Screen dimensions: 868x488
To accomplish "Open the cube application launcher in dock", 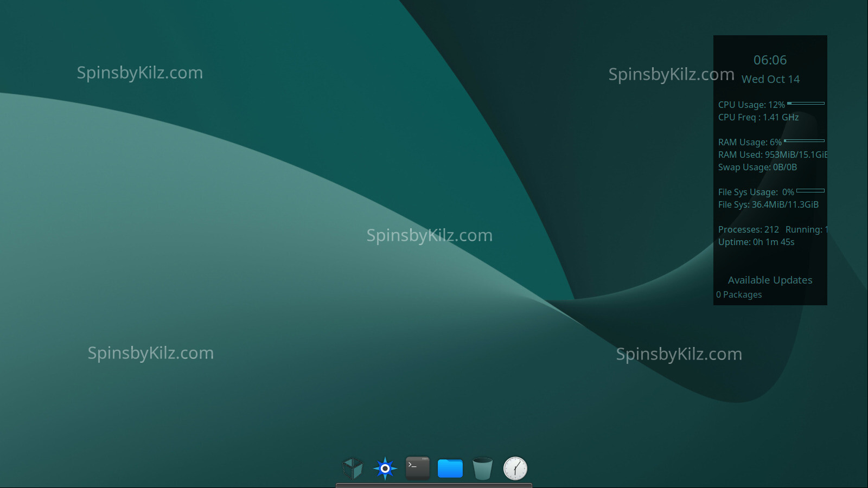I will 353,468.
